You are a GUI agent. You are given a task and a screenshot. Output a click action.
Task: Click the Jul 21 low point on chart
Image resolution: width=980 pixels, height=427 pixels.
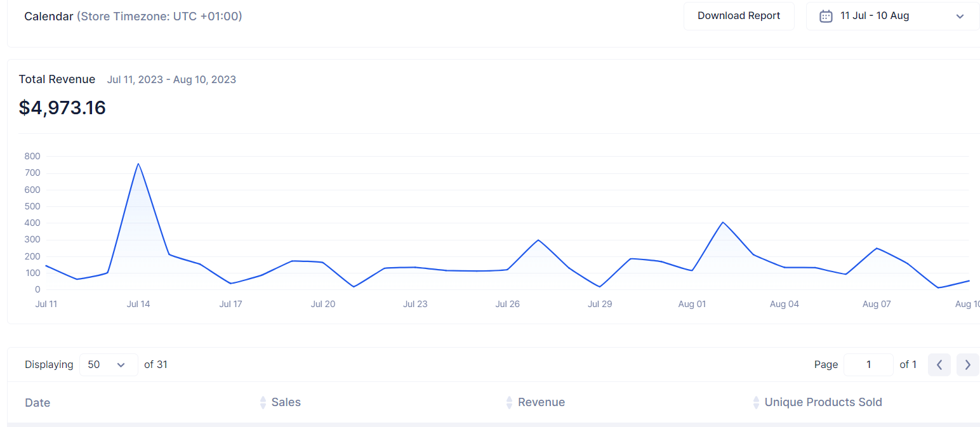point(354,287)
